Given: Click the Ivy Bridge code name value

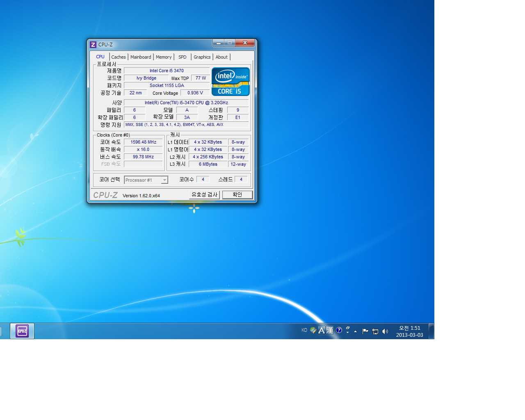Looking at the screenshot, I should click(146, 78).
